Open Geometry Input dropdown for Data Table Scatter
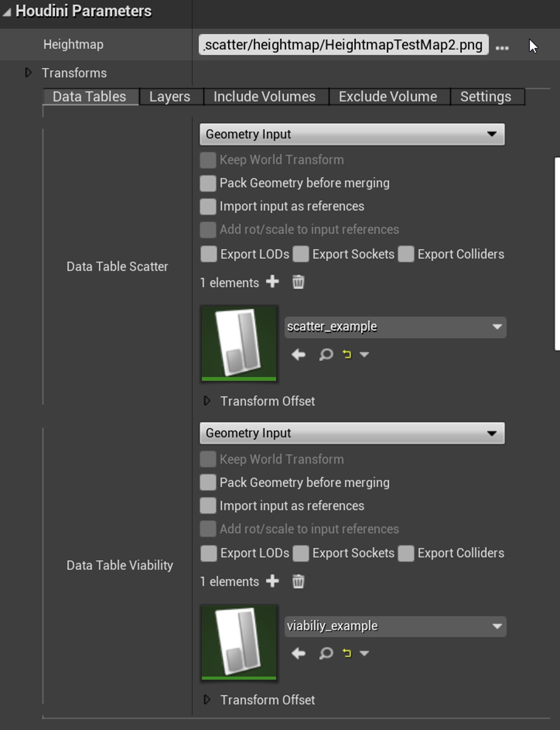 pyautogui.click(x=352, y=134)
